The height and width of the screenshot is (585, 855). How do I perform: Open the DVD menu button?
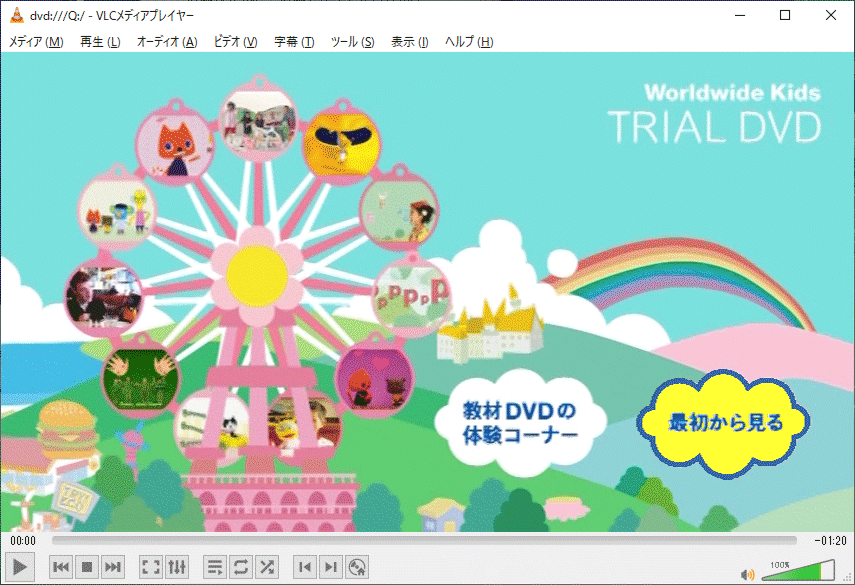tap(357, 567)
